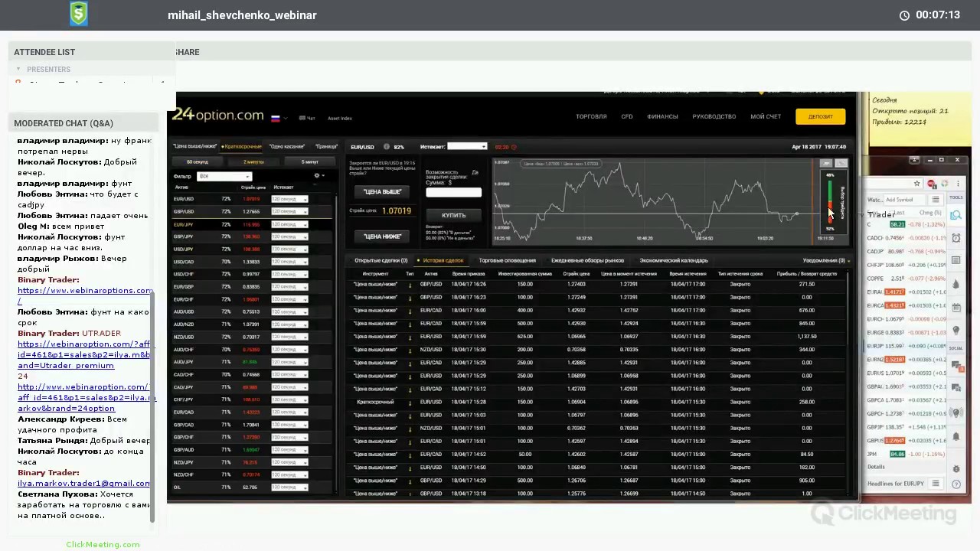Select the OIL asset row
The height and width of the screenshot is (551, 980).
[x=253, y=487]
